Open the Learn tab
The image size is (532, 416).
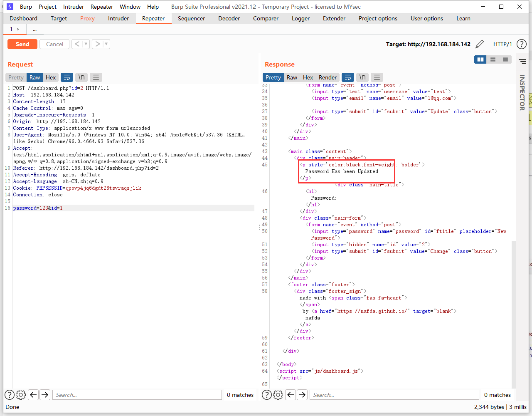[x=463, y=18]
